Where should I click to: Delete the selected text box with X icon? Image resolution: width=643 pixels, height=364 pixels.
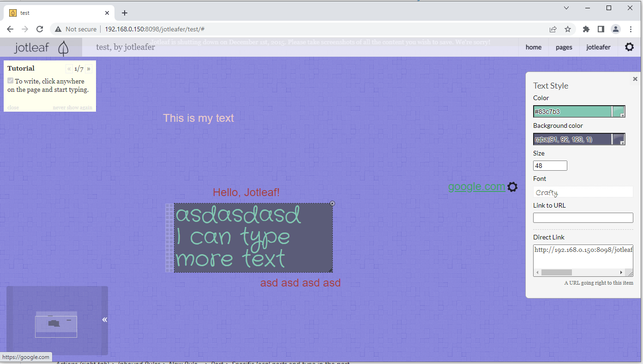[332, 203]
